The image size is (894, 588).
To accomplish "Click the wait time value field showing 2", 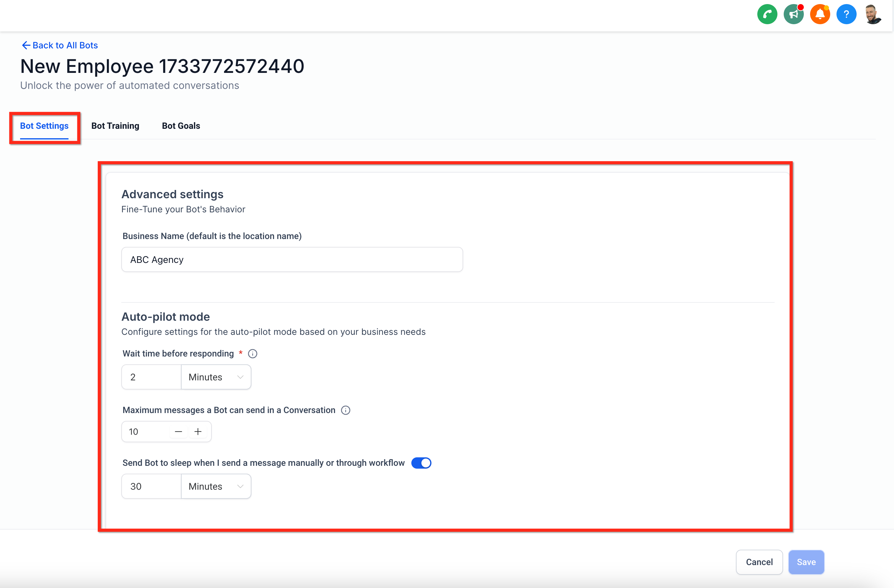I will pos(151,377).
